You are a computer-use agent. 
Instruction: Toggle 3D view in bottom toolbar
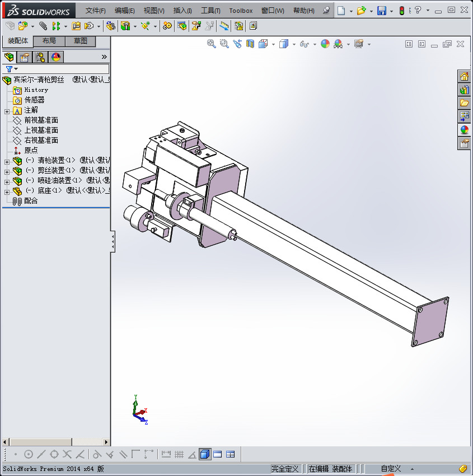[205, 454]
